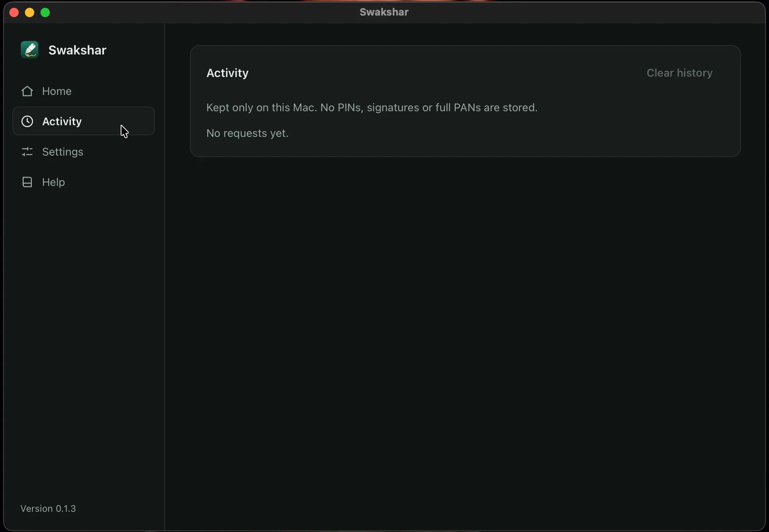Click the Help book icon

pyautogui.click(x=27, y=182)
